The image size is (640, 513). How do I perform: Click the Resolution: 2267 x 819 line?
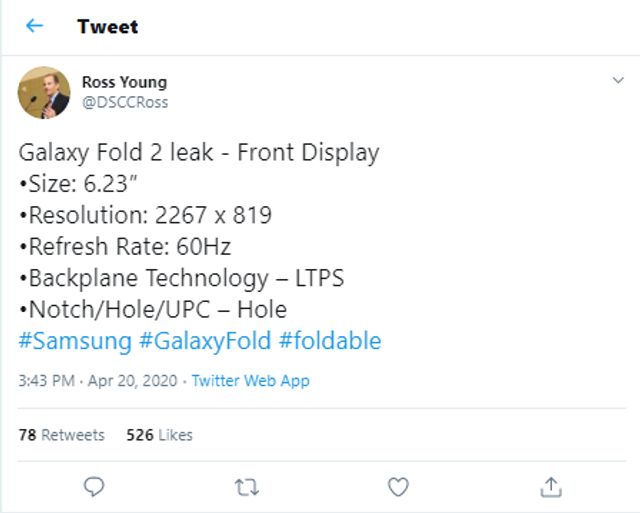click(145, 215)
